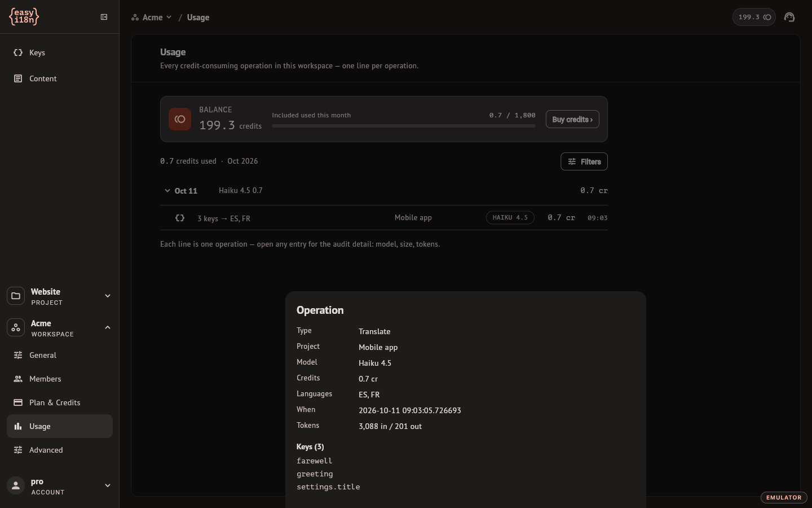Image resolution: width=812 pixels, height=508 pixels.
Task: Click the Usage breadcrumb link
Action: [x=198, y=17]
